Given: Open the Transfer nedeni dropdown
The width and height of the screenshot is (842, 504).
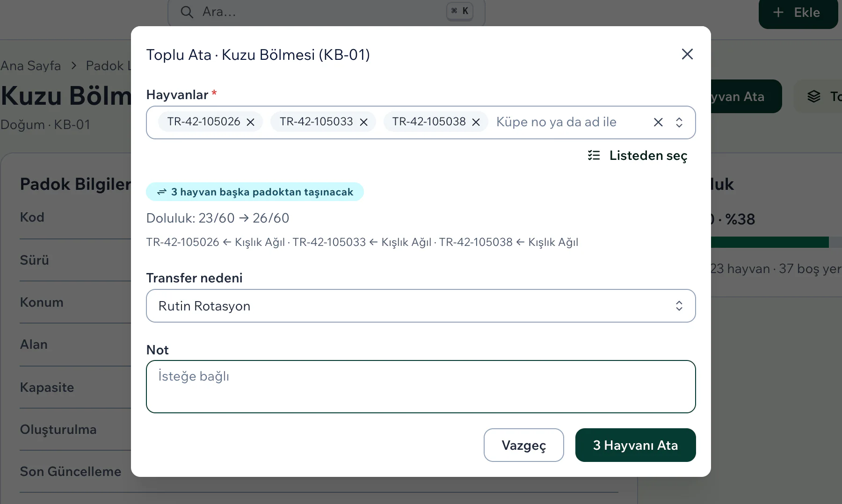Looking at the screenshot, I should [x=421, y=306].
